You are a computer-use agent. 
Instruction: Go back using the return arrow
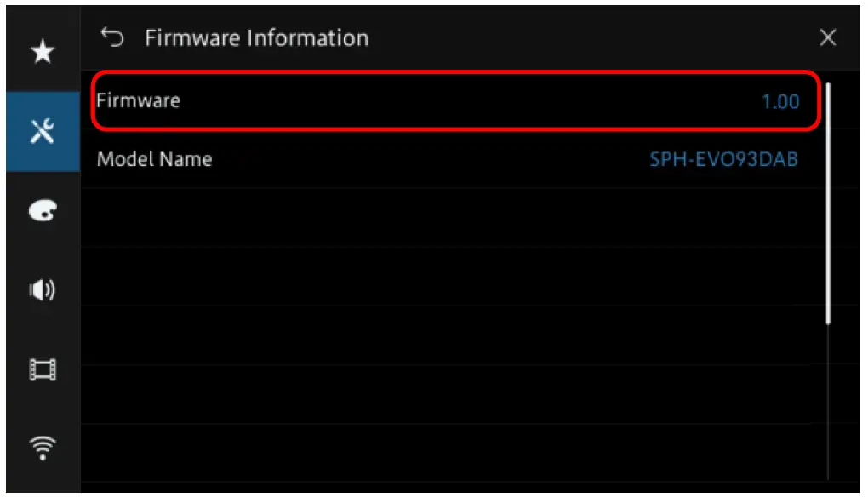coord(112,37)
